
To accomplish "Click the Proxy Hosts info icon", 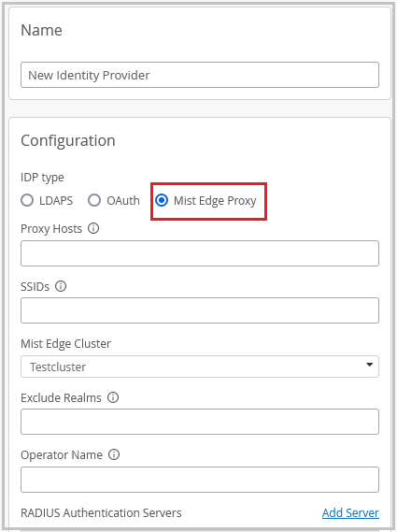I will pyautogui.click(x=93, y=228).
